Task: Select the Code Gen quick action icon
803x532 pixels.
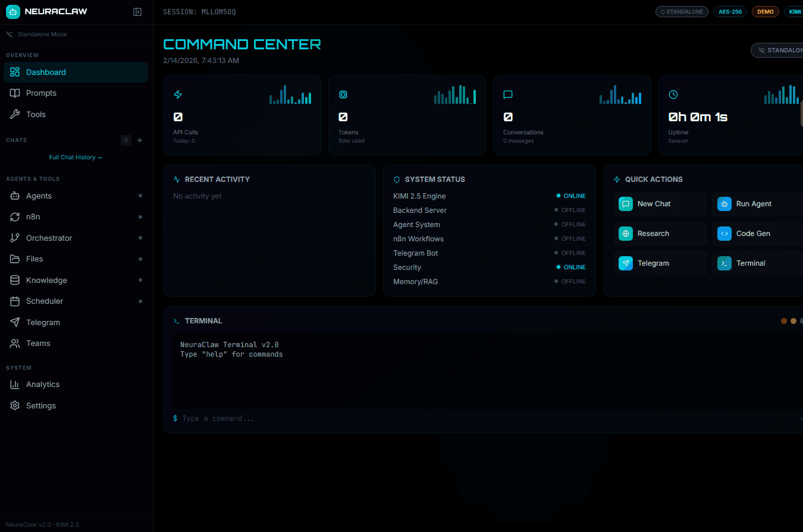Action: (724, 233)
